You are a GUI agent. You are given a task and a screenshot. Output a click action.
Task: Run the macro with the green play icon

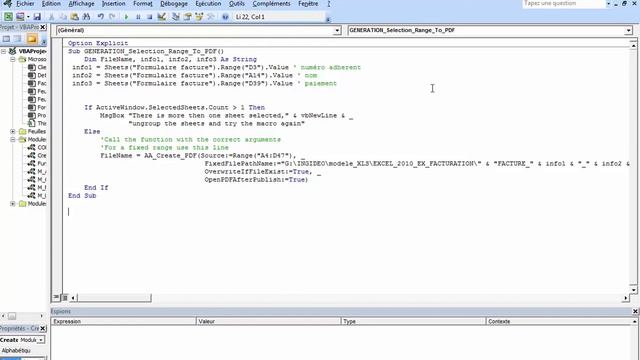[x=126, y=17]
